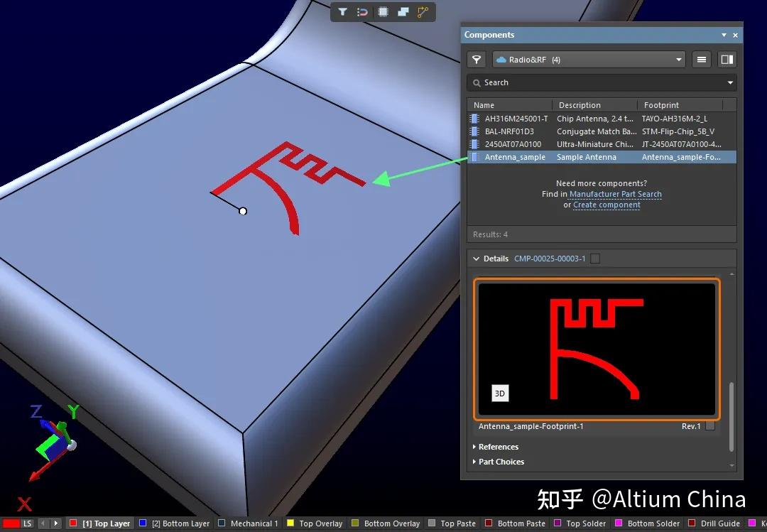Open snapping options magnet icon

pyautogui.click(x=362, y=12)
